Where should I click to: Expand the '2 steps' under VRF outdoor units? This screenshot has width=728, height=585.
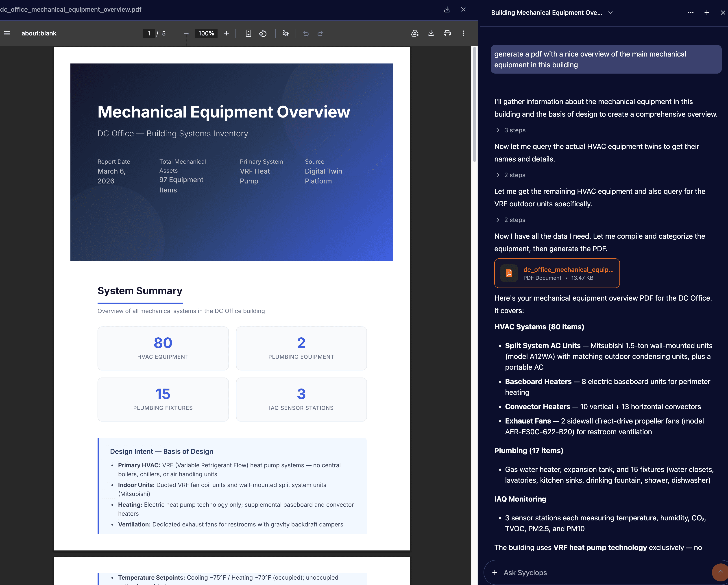[510, 220]
